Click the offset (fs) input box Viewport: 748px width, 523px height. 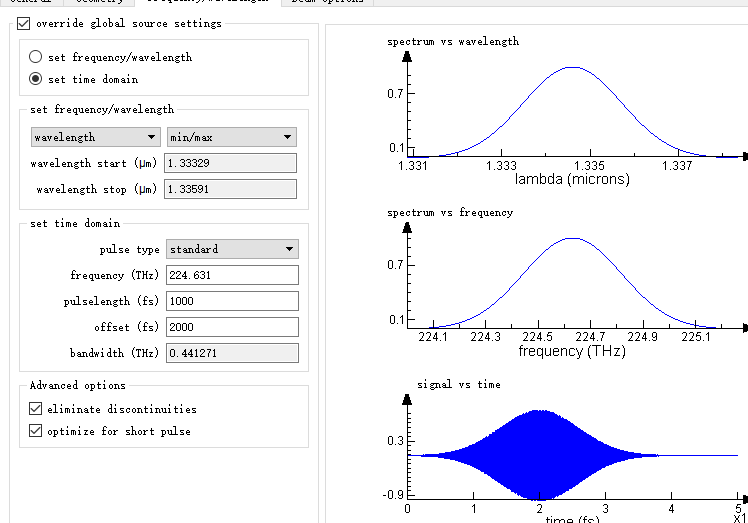[x=232, y=327]
